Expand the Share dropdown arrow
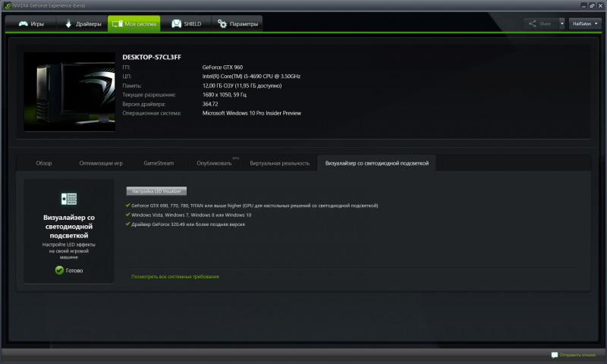The width and height of the screenshot is (607, 364). (561, 24)
